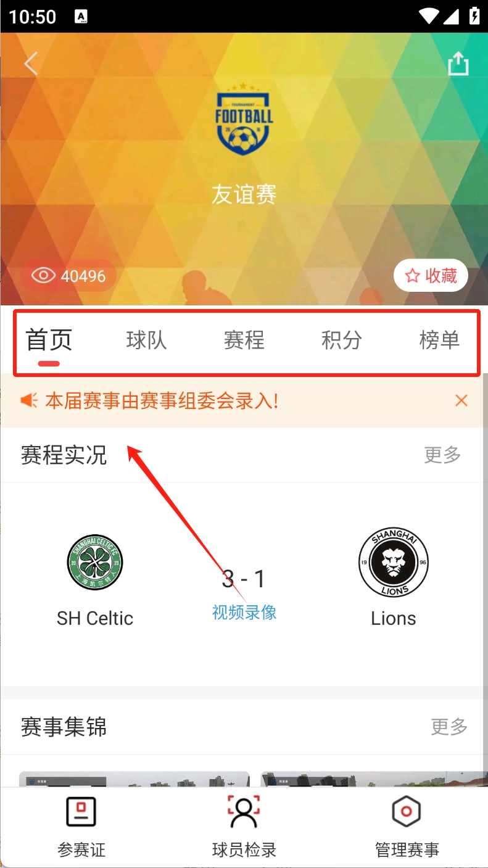
Task: Open the first highlight video thumbnail
Action: pos(134,779)
